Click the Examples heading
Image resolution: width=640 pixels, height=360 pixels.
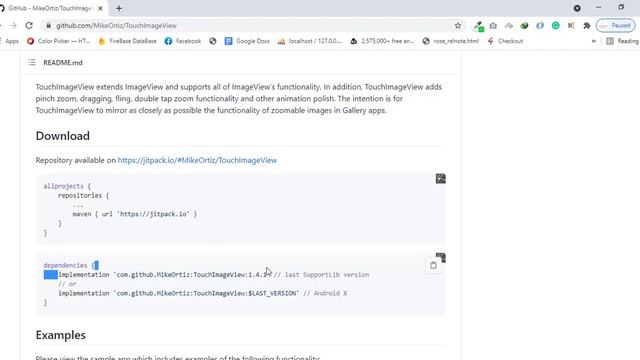pos(60,335)
